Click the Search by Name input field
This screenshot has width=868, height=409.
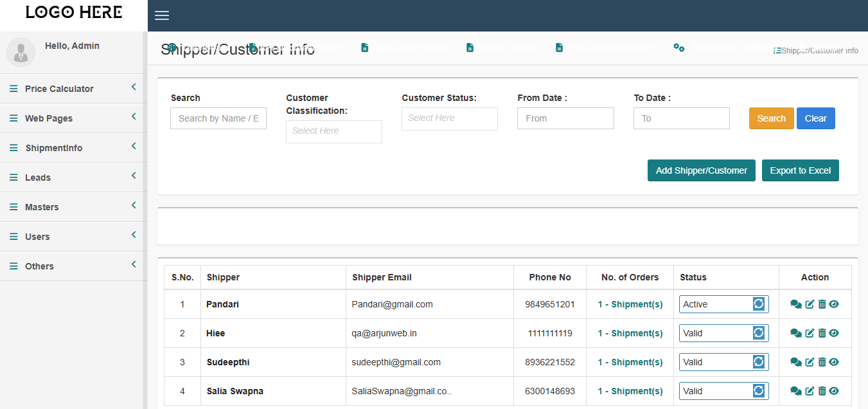(x=218, y=118)
